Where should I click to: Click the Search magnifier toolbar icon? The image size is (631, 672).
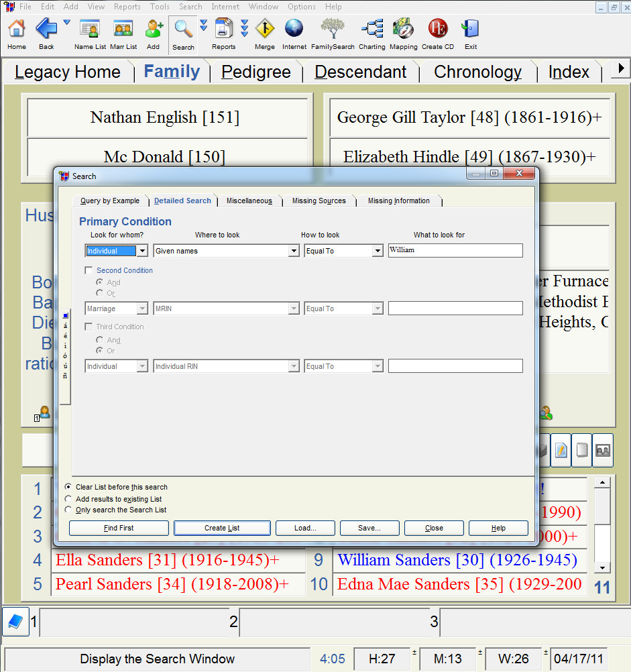[183, 29]
